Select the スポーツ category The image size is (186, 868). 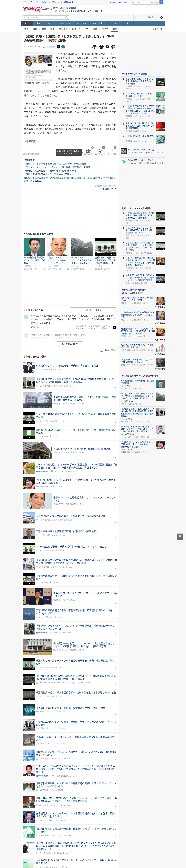coord(76,29)
